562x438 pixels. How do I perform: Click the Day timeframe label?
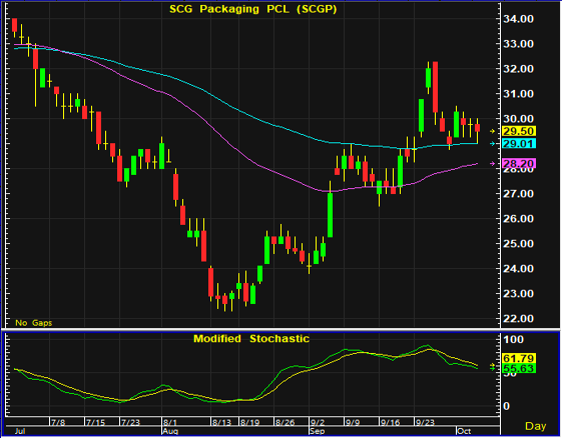click(535, 426)
